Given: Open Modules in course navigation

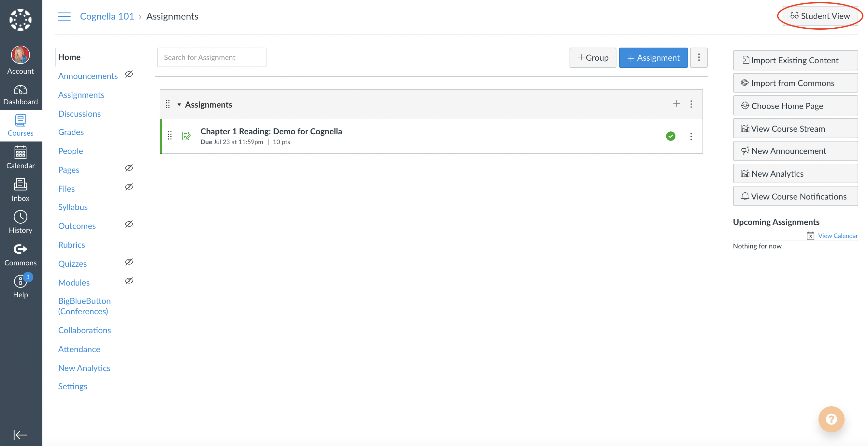Looking at the screenshot, I should point(74,283).
